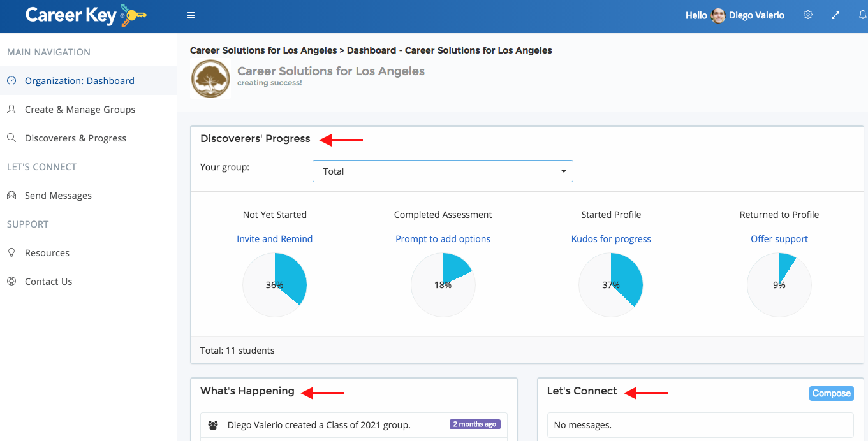Click Diego Valerio's avatar photo
The image size is (868, 441).
coord(718,15)
